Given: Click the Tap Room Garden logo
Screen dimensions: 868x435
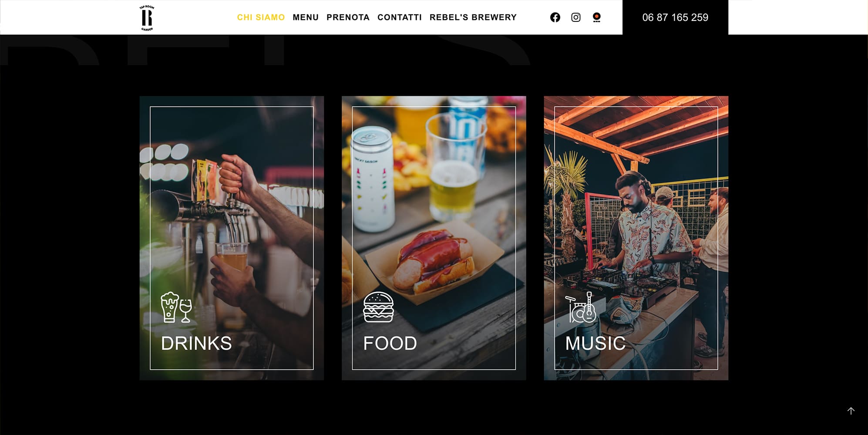Looking at the screenshot, I should (147, 18).
